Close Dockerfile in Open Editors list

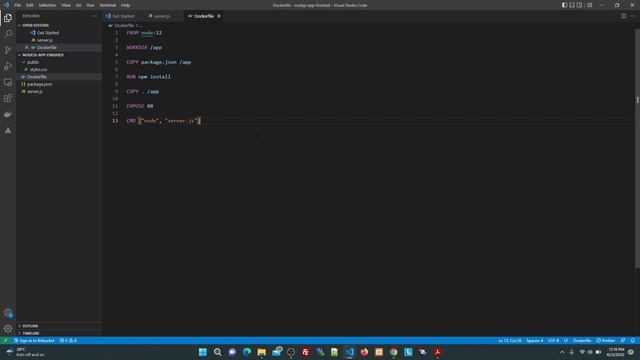pyautogui.click(x=27, y=47)
